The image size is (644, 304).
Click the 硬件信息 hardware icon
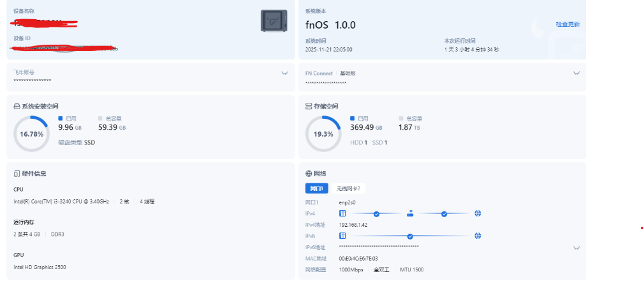pos(17,174)
